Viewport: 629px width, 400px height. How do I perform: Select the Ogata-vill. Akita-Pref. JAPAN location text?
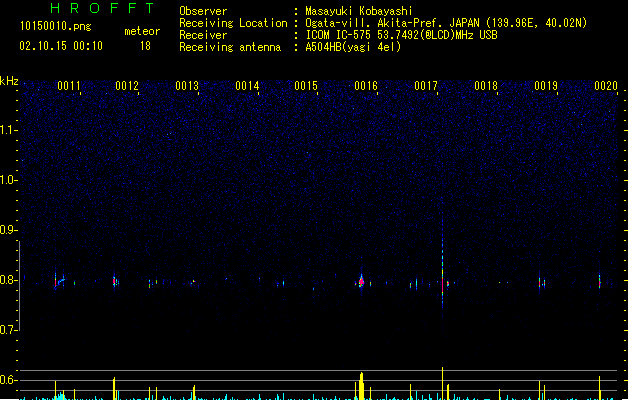(446, 23)
